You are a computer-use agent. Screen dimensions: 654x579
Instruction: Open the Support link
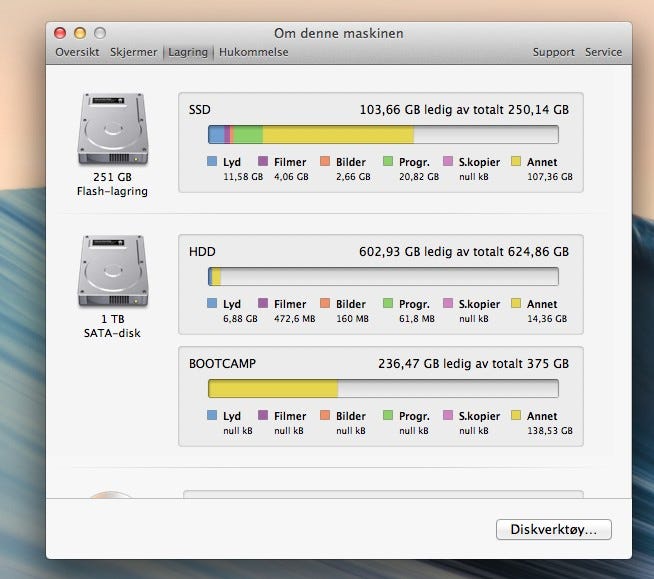click(x=553, y=52)
